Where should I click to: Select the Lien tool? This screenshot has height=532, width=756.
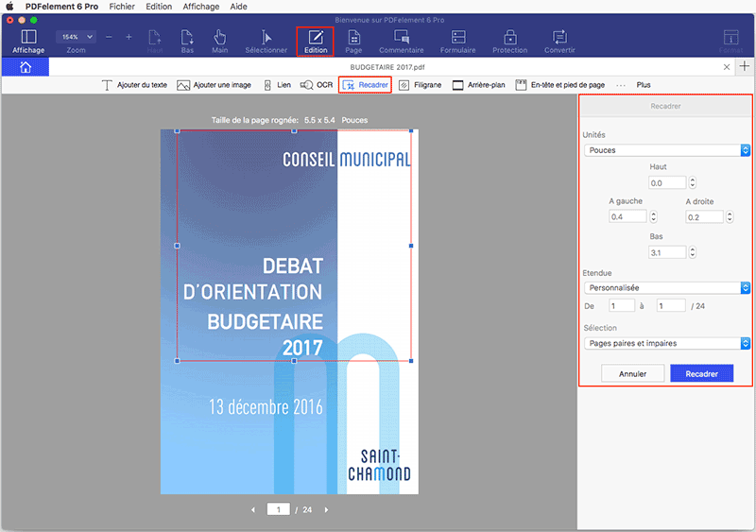(277, 85)
